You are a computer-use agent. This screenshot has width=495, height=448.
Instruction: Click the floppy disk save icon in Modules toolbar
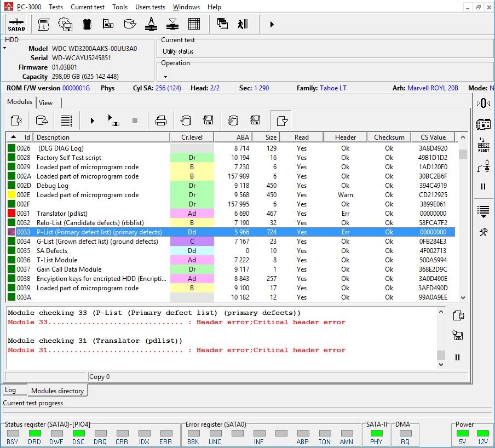coord(208,120)
